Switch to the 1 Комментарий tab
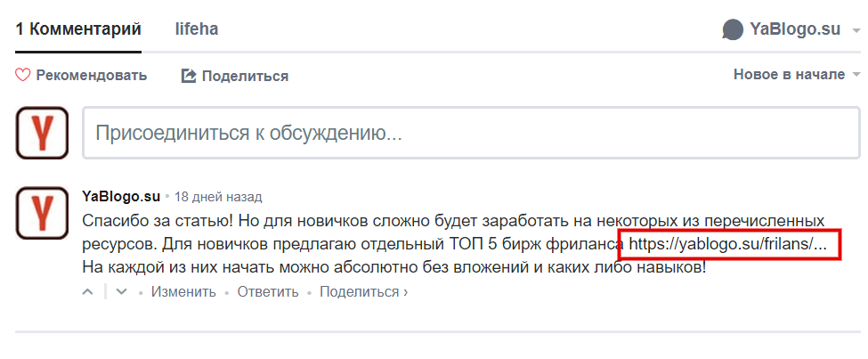Image resolution: width=868 pixels, height=359 pixels. point(78,29)
